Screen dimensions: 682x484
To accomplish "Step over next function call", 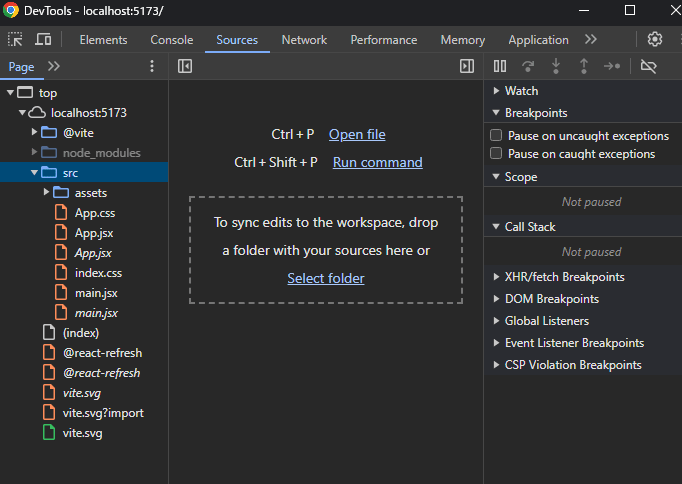I will 528,66.
